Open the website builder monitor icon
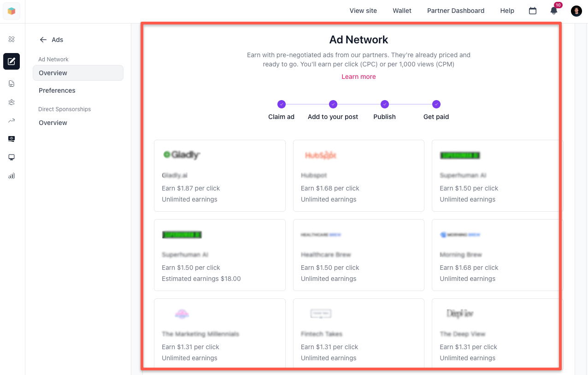588x375 pixels. tap(11, 157)
